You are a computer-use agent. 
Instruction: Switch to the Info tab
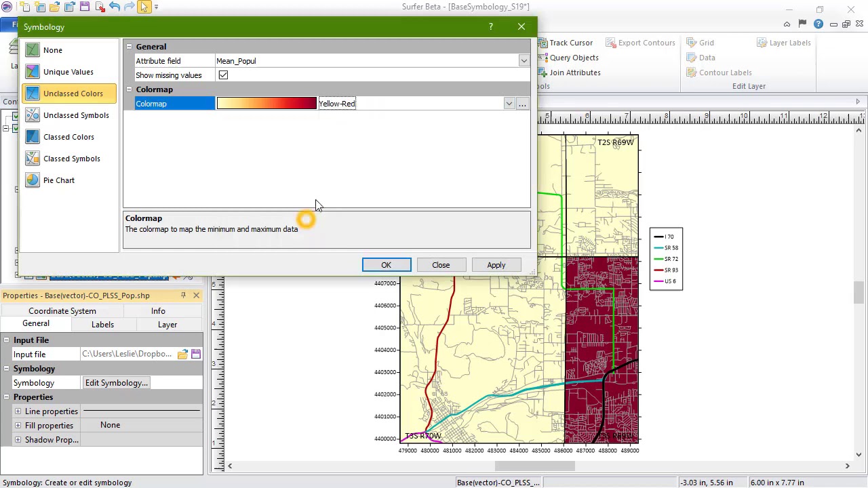point(158,311)
